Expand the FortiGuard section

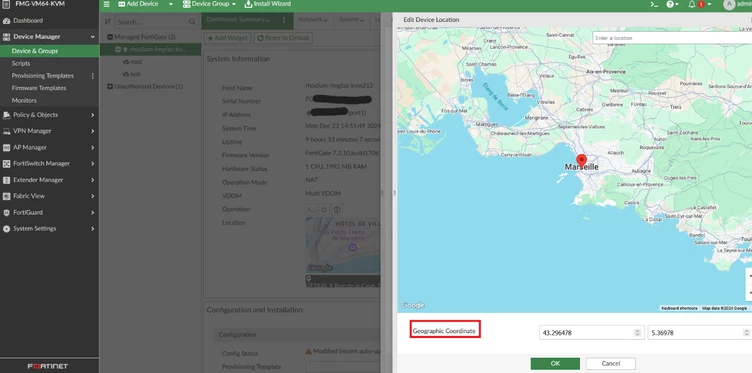(x=93, y=212)
